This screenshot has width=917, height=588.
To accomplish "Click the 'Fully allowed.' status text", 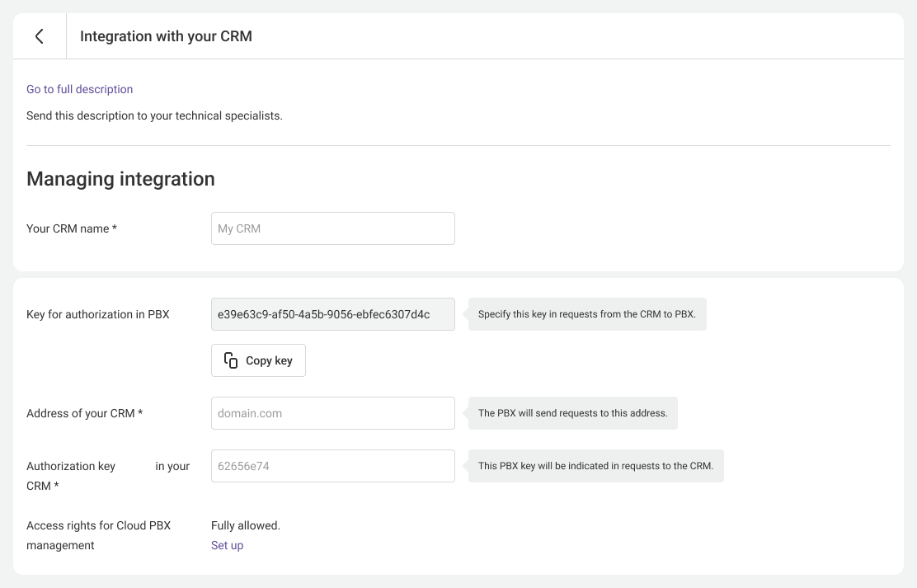I will (x=246, y=525).
